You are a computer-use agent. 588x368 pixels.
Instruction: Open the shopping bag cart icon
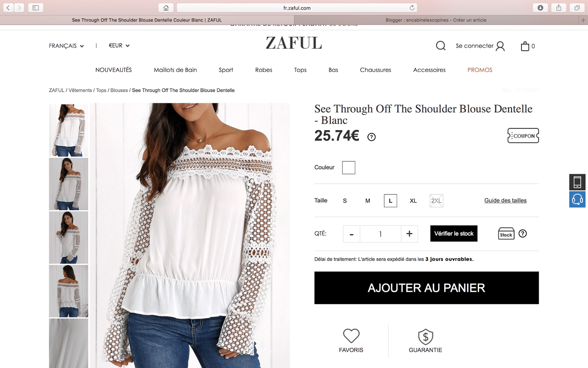(x=525, y=46)
